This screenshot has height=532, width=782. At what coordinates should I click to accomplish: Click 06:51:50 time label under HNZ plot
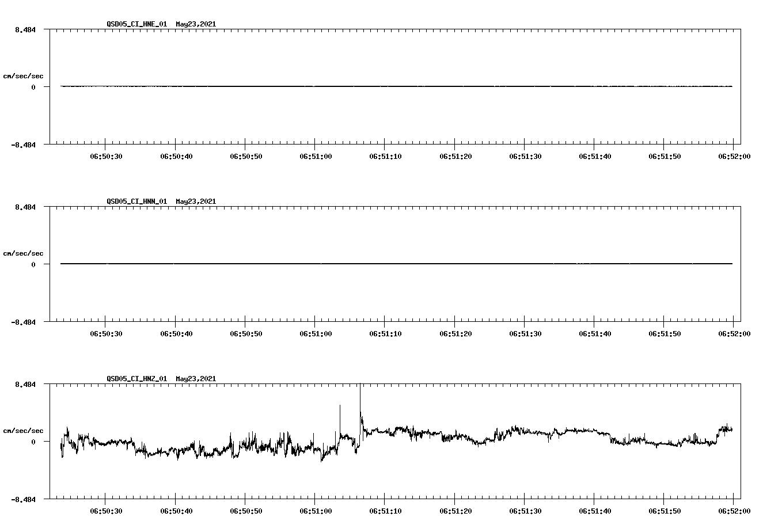point(665,511)
